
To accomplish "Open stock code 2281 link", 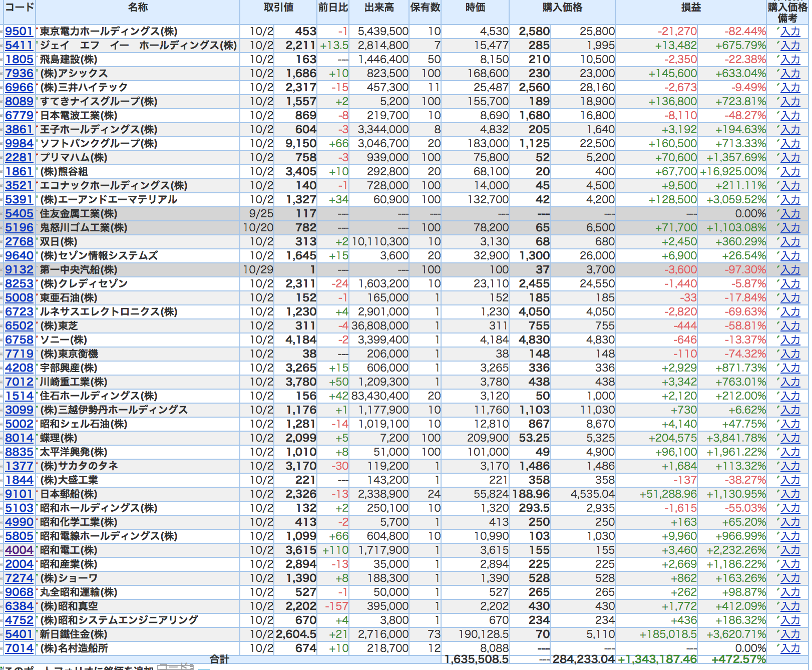I will pyautogui.click(x=19, y=157).
